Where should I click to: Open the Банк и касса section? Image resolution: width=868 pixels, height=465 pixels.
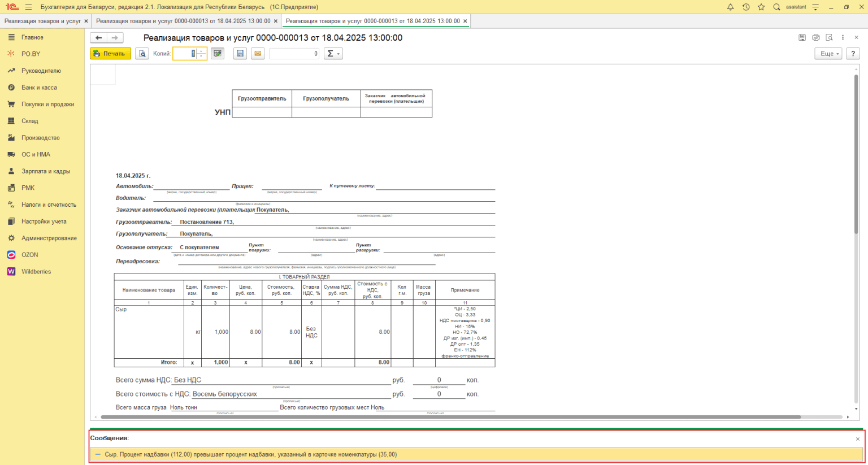39,88
